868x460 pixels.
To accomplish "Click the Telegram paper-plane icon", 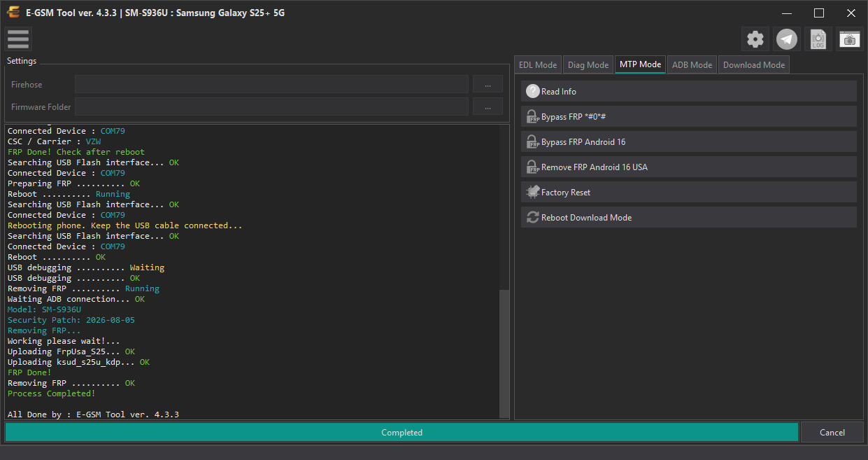I will pos(788,39).
